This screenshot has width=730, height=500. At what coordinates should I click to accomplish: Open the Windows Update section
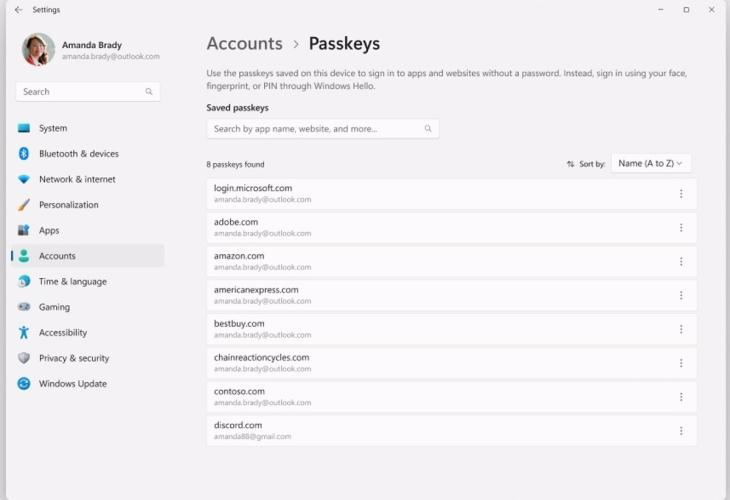(72, 384)
